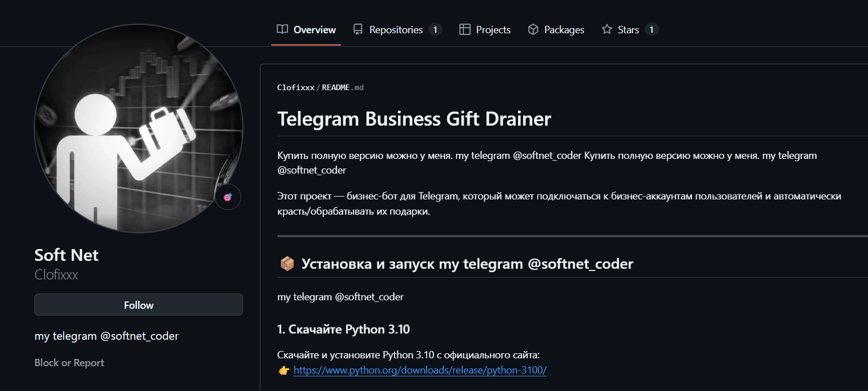Screen dimensions: 868x391
Task: Click the Projects table icon
Action: [x=465, y=29]
